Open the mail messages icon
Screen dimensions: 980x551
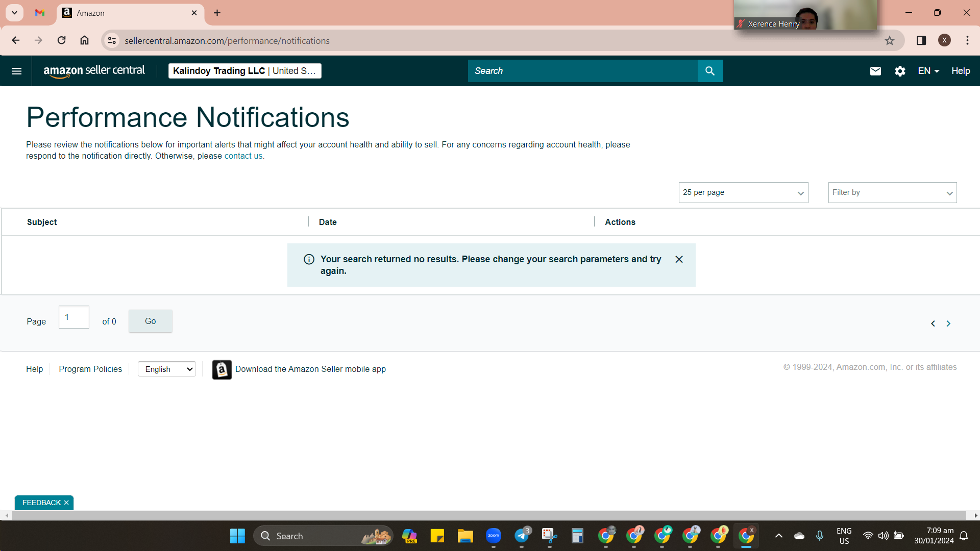(x=875, y=71)
